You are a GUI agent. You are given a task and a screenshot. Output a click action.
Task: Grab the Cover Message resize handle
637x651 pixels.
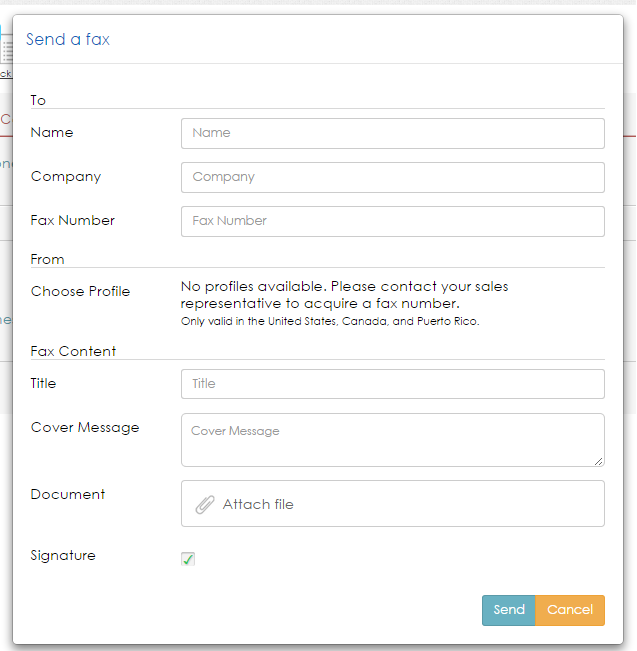(x=599, y=461)
